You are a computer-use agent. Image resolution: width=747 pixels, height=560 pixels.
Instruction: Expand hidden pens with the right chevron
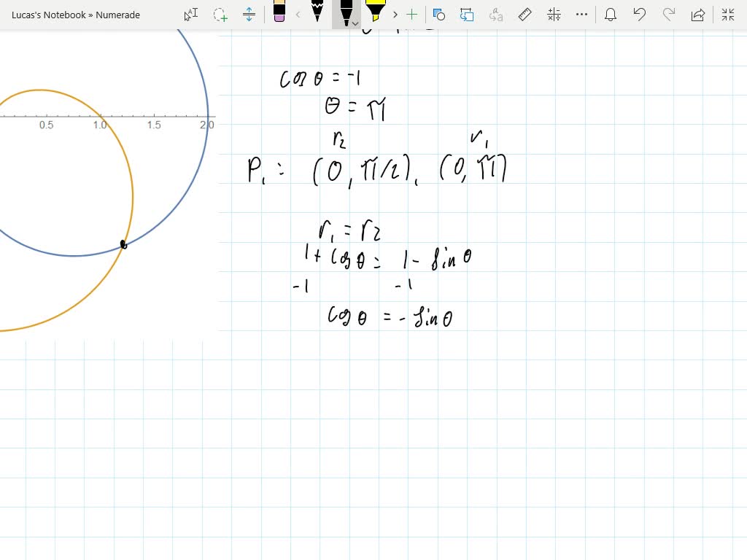click(394, 15)
